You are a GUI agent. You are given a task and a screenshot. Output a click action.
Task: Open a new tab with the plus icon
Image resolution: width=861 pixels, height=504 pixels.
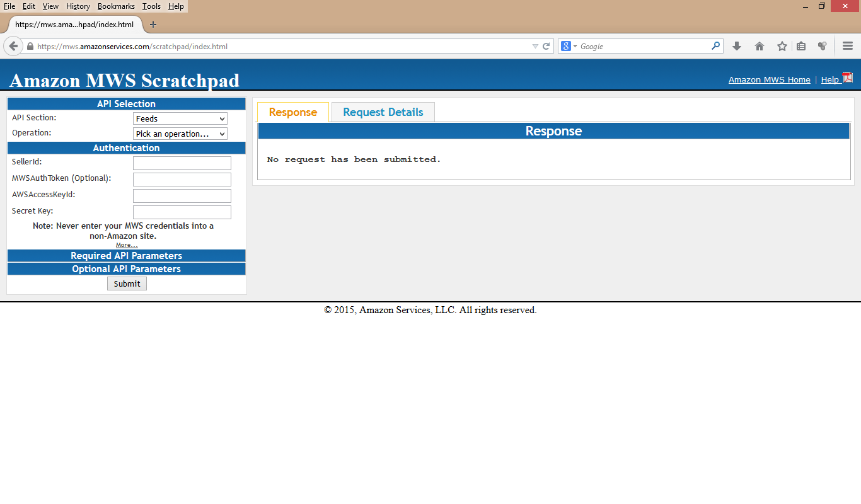[153, 25]
